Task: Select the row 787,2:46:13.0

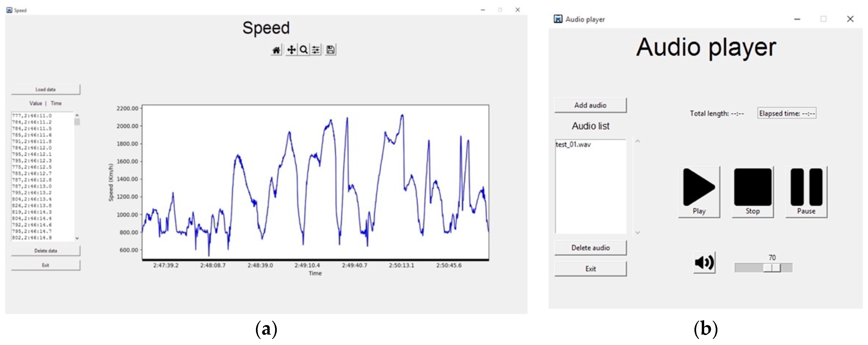Action: (32, 186)
